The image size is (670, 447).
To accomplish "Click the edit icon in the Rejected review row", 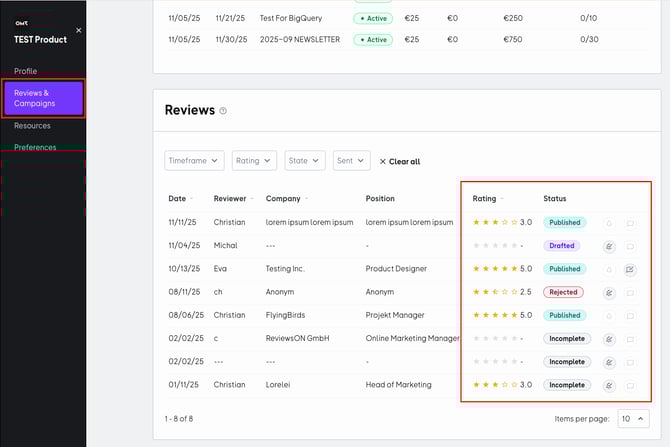I will pyautogui.click(x=609, y=292).
